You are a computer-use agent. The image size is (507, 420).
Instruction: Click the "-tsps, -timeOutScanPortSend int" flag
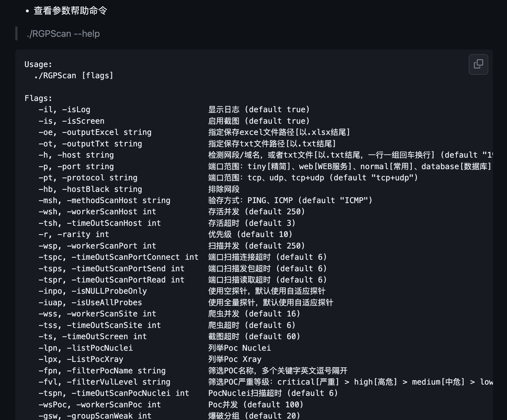(111, 268)
